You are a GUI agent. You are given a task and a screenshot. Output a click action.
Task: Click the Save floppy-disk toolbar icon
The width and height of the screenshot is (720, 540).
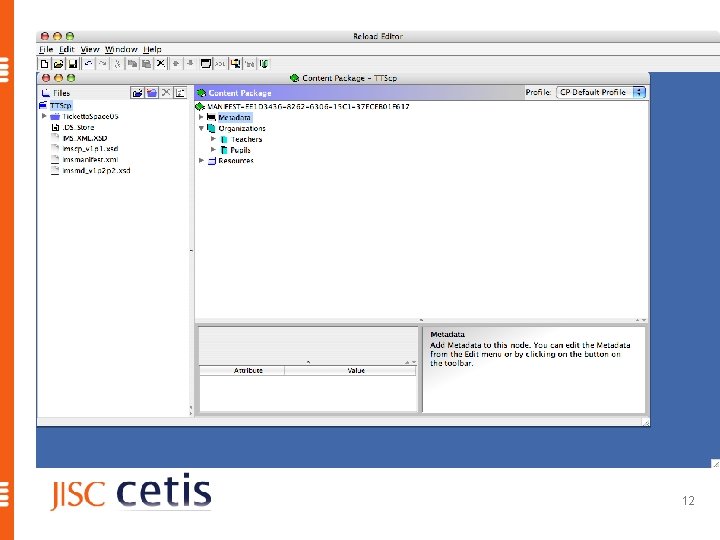coord(73,64)
